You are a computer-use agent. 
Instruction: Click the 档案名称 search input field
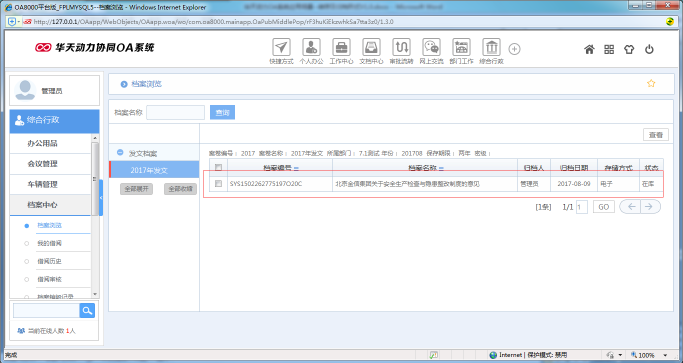(x=176, y=112)
